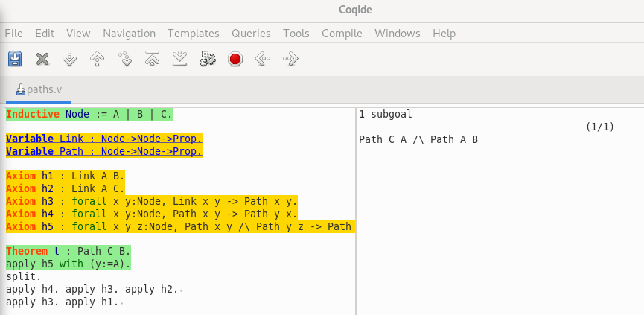
Task: Click the Previous occurrence left arrow icon
Action: 263,59
